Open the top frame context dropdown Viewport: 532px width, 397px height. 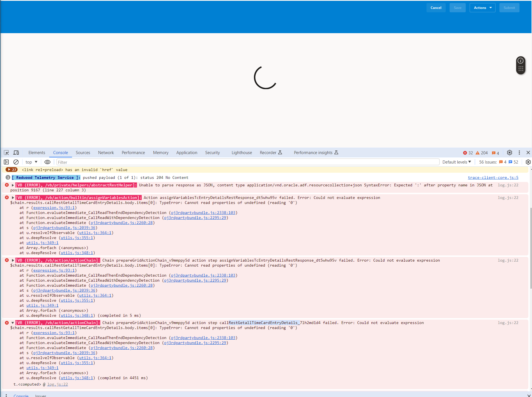tap(31, 162)
